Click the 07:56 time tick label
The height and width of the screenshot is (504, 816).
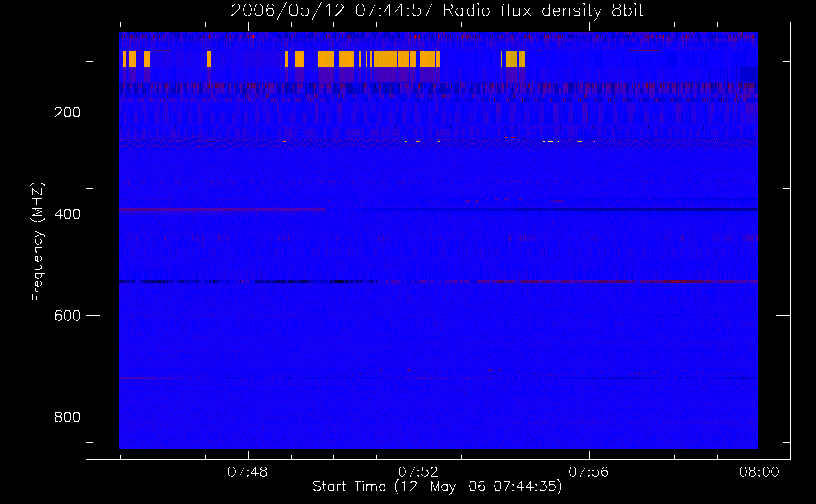[x=589, y=472]
